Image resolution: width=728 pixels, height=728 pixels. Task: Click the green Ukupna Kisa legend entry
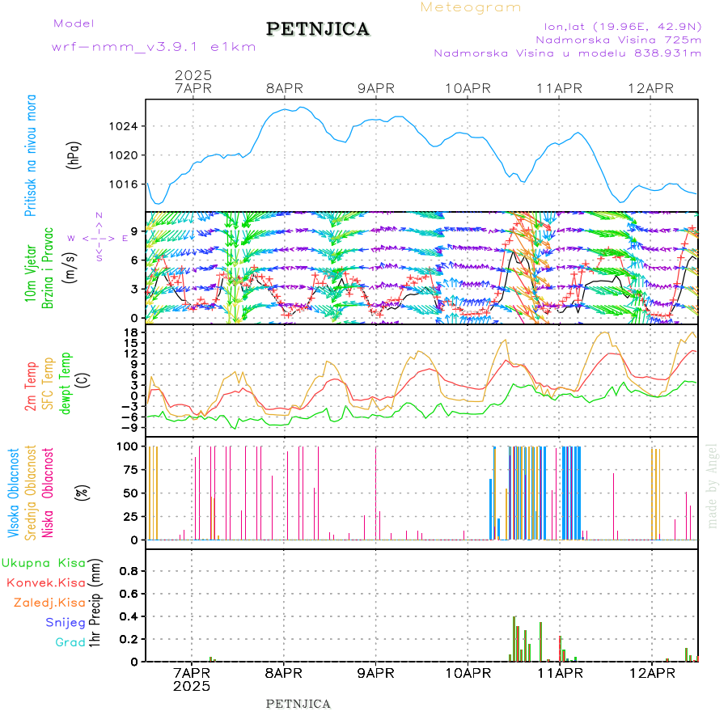click(x=44, y=563)
